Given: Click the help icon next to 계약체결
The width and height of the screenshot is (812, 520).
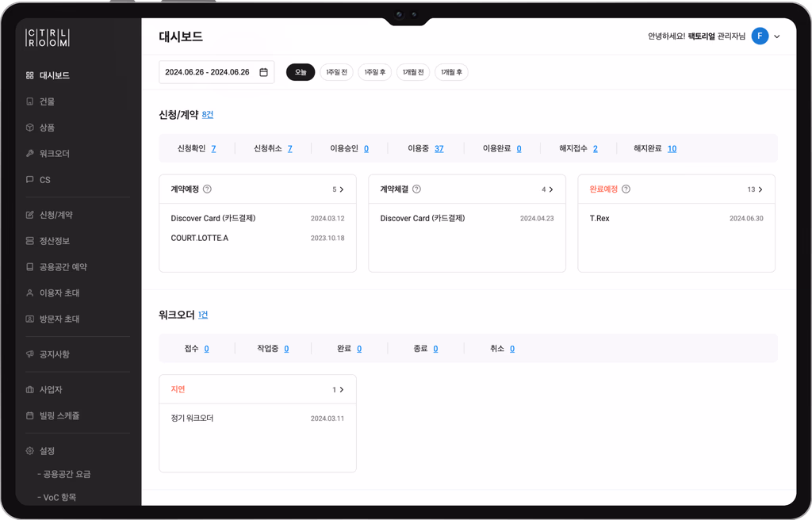Looking at the screenshot, I should [x=416, y=189].
